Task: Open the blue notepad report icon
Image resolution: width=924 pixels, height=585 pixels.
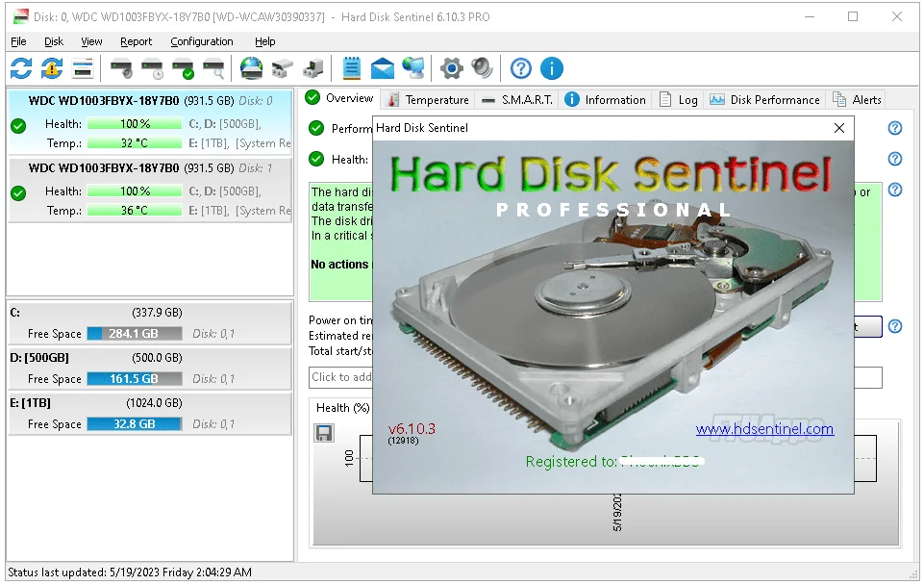Action: (x=352, y=68)
